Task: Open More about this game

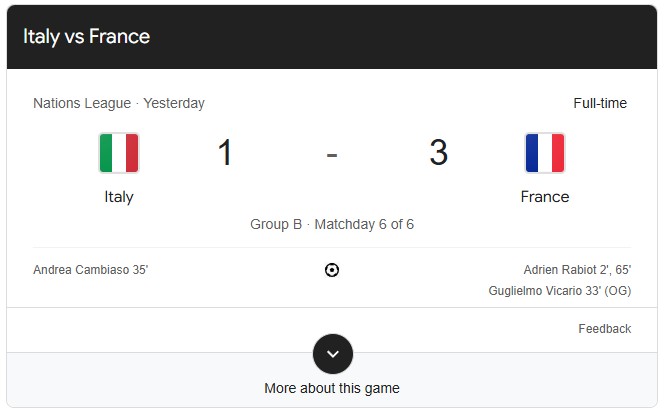Action: [332, 388]
